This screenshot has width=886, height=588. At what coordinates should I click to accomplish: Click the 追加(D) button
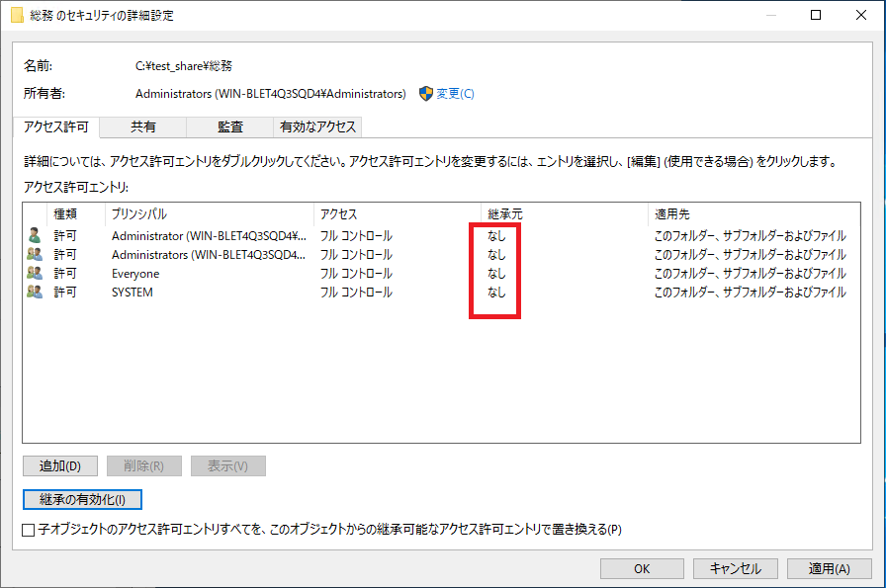coord(60,466)
